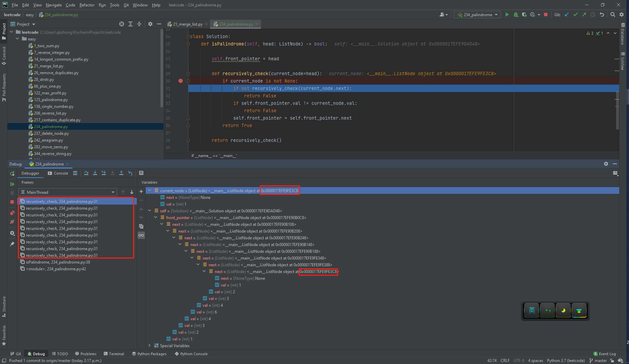The image size is (629, 364).
Task: Toggle the Database tool window side button
Action: [x=623, y=34]
